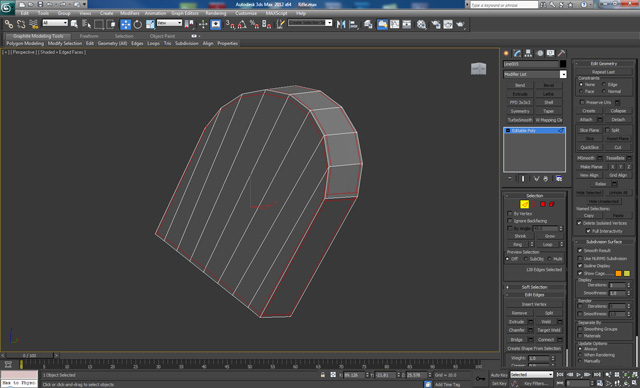Uncheck Delete Isolated Vertices
This screenshot has height=388, width=640.
point(579,223)
